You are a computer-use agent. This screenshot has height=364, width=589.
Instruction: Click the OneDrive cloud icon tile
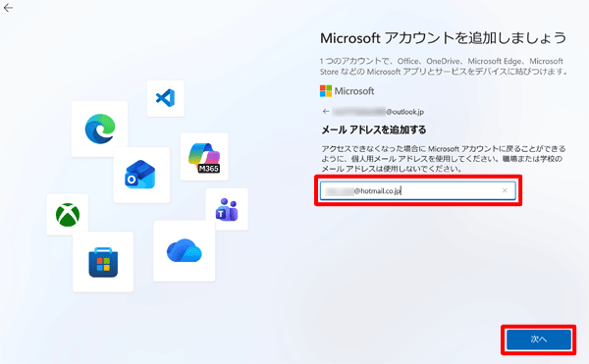click(185, 250)
